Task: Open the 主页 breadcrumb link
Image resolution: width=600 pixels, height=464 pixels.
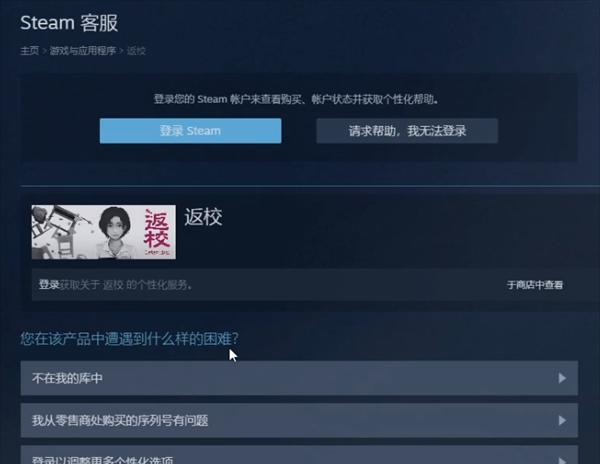Action: pos(29,50)
